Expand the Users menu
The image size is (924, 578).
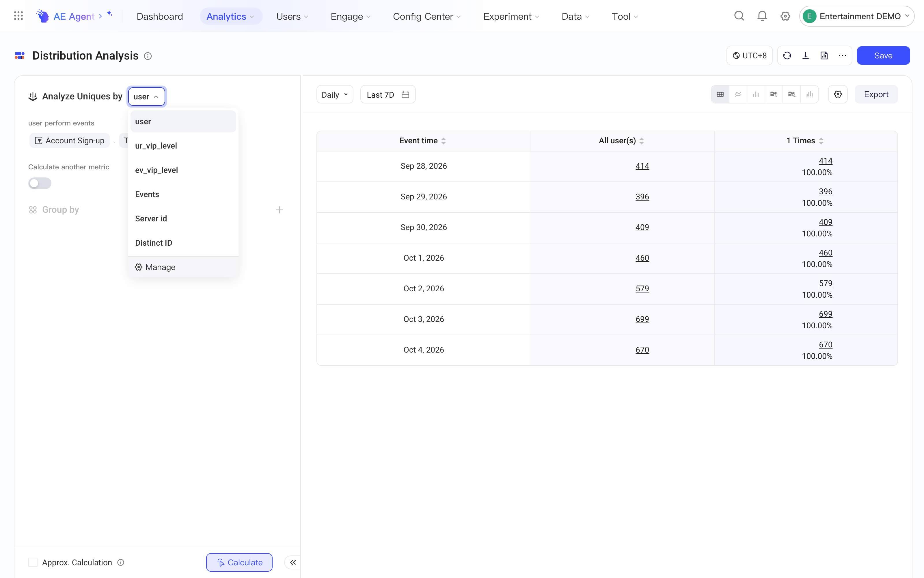tap(293, 16)
